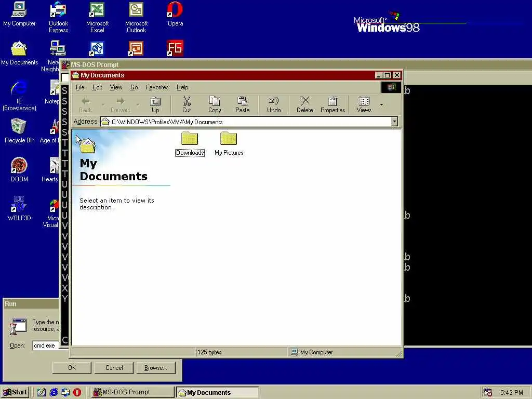
Task: Click the Views toolbar icon
Action: click(364, 104)
